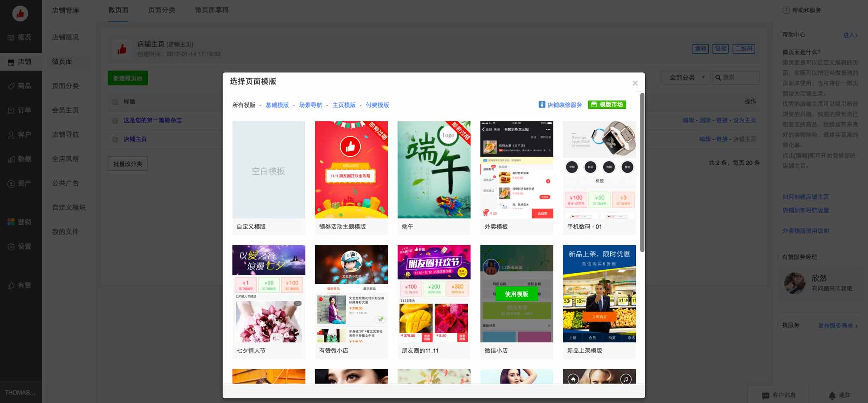Open 全店风格 in the submenu
Screen dimensions: 868x403
66,159
